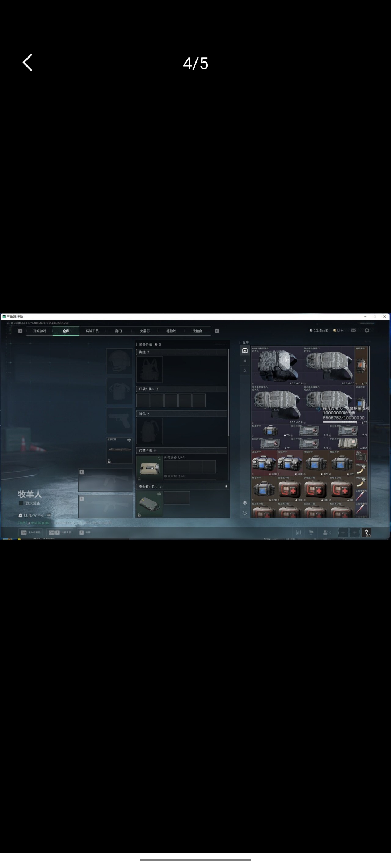
Task: Select the main warehouse icon in sidebar
Action: (x=245, y=350)
